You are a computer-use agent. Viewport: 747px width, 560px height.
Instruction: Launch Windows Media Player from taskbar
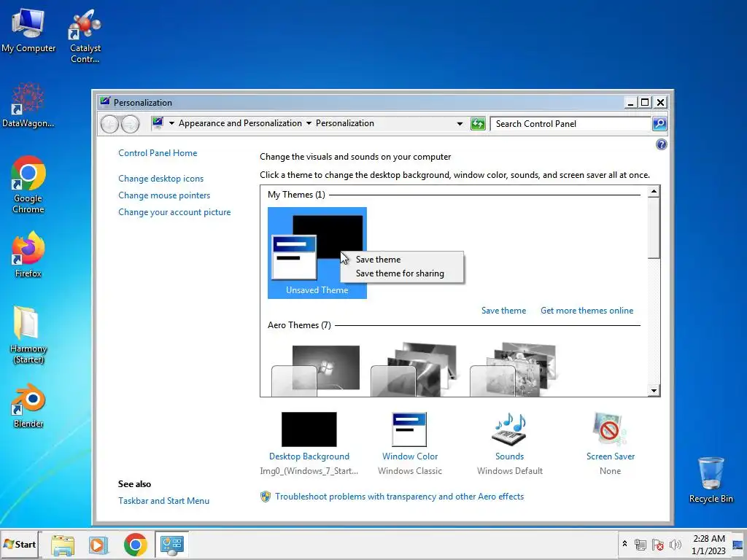click(x=98, y=545)
